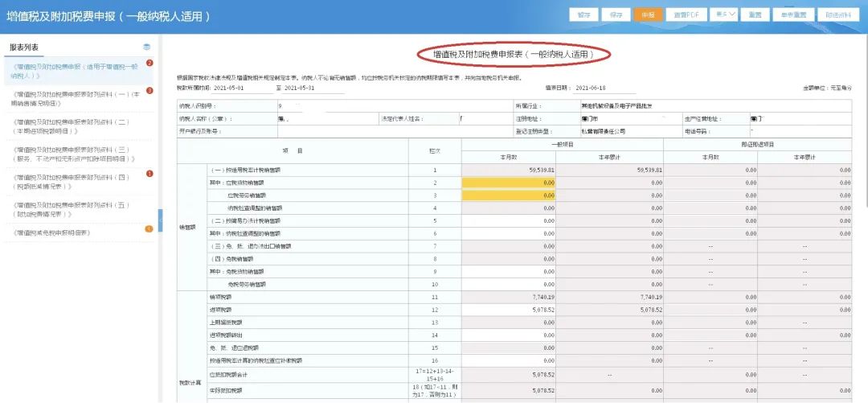Viewport: 868px width, 403px height.
Task: Click the 本月数 cell showing 59,539.81
Action: (x=508, y=171)
